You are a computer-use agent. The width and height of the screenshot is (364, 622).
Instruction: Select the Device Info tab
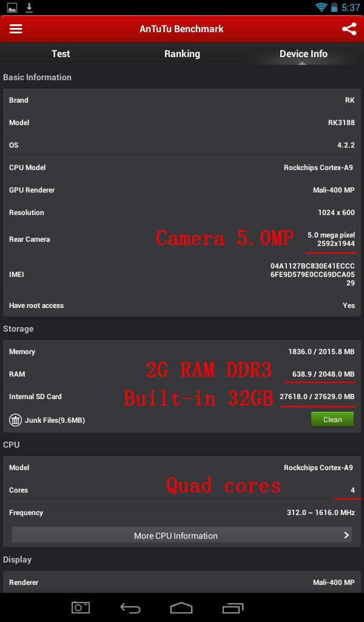coord(303,53)
